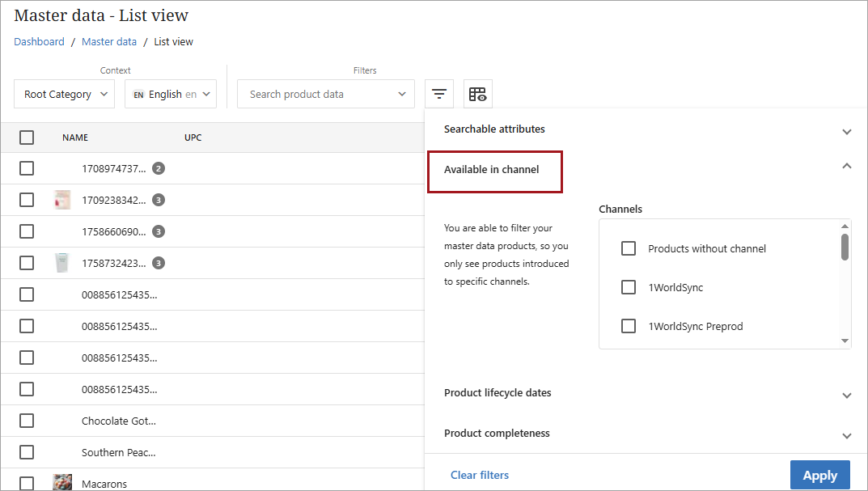Expand Product lifecycle dates section
The width and height of the screenshot is (868, 491).
coord(846,395)
